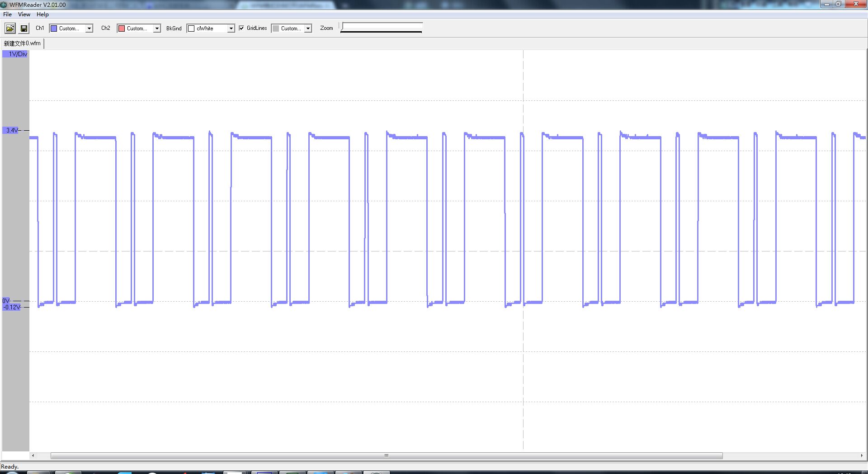Click the GridLines label text
The height and width of the screenshot is (474, 868).
click(257, 28)
